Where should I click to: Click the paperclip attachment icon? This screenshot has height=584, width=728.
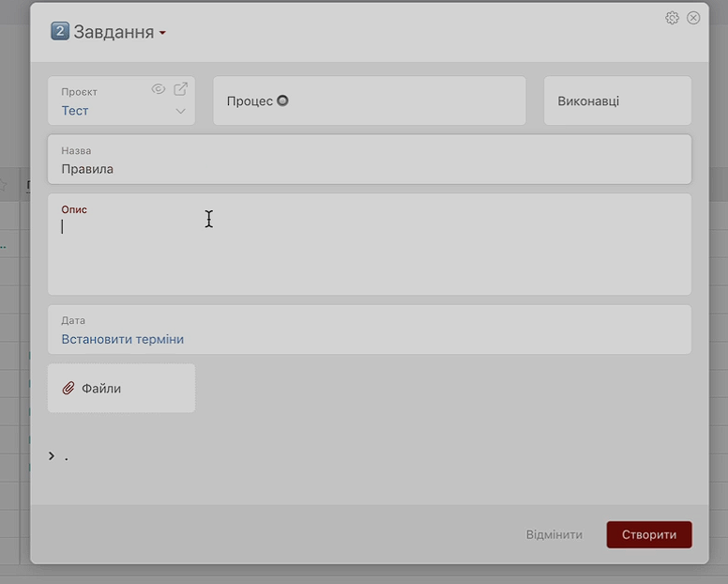[68, 389]
